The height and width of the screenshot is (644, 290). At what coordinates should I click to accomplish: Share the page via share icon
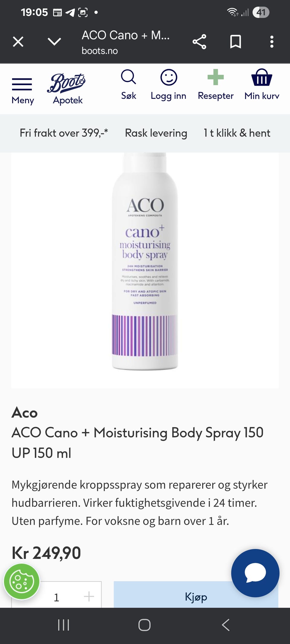[199, 42]
